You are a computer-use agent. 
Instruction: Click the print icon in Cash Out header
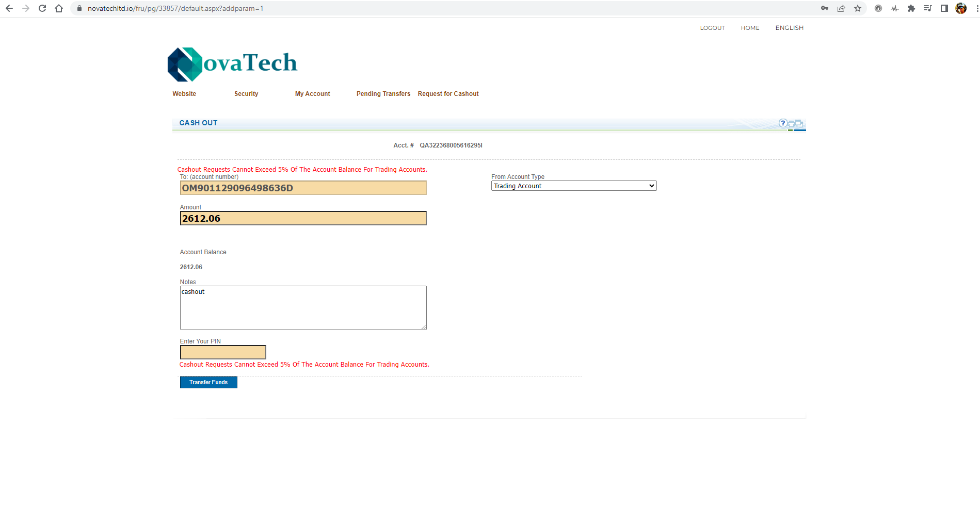pos(791,124)
